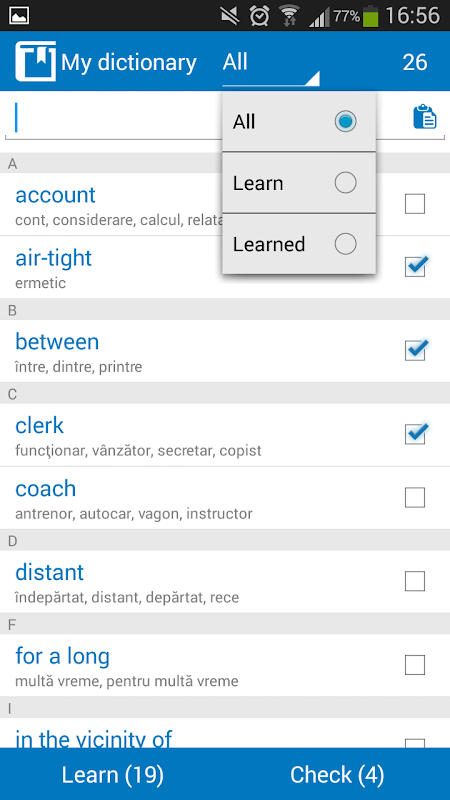Select the Learned radio option
450x800 pixels.
point(299,244)
